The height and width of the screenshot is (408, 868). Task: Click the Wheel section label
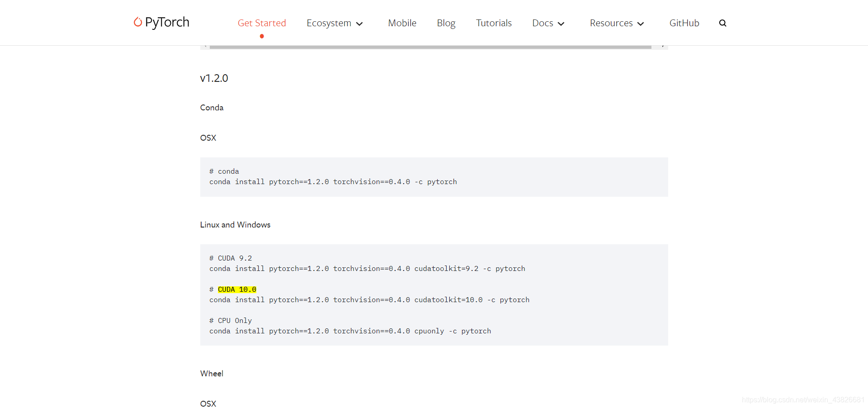pos(212,374)
